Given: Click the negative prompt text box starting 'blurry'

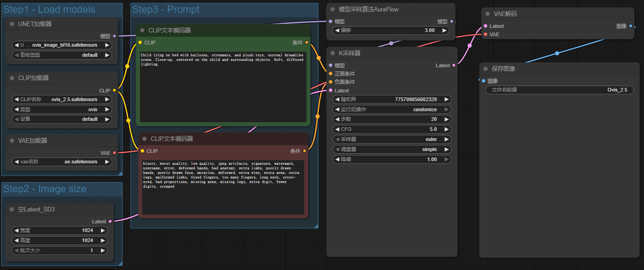Looking at the screenshot, I should tap(223, 187).
